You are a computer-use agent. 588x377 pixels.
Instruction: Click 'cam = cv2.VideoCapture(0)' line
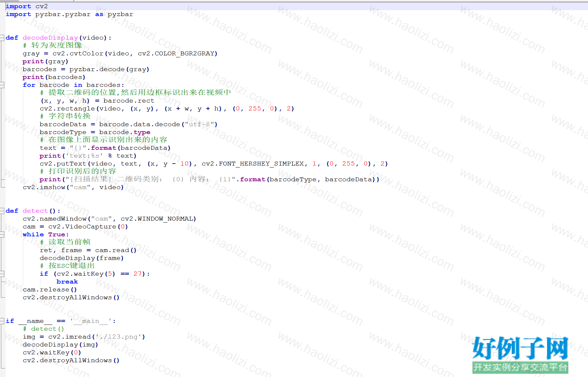click(x=75, y=227)
